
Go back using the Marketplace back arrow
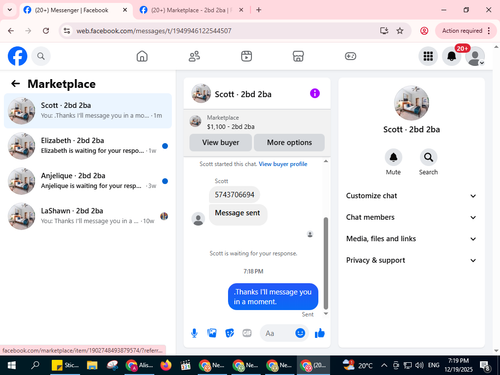tap(15, 84)
